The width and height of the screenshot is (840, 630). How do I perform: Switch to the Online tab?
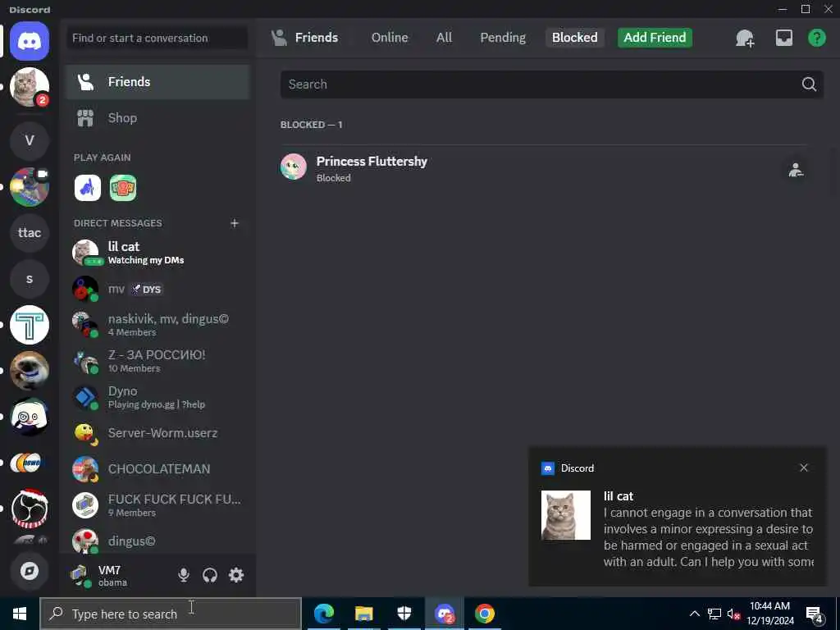pos(390,38)
